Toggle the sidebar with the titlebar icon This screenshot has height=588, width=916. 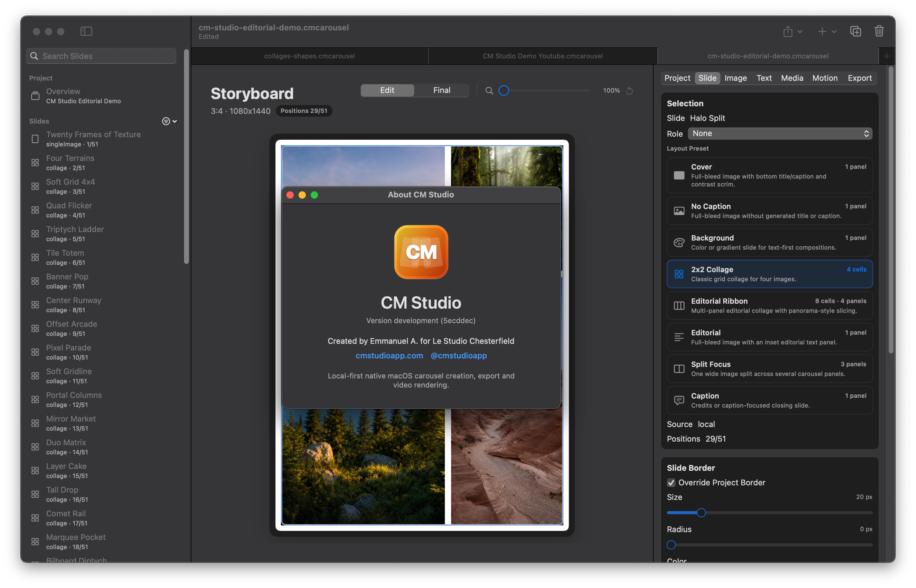click(86, 31)
